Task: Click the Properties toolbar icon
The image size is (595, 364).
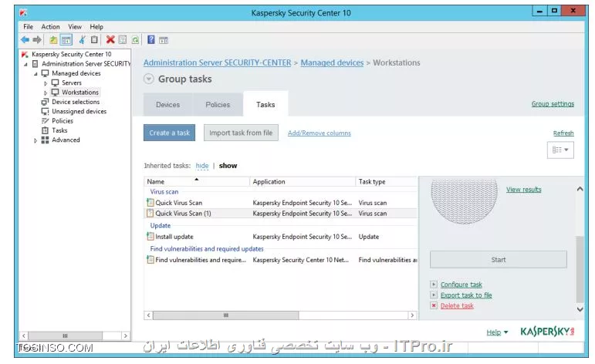Action: (123, 39)
